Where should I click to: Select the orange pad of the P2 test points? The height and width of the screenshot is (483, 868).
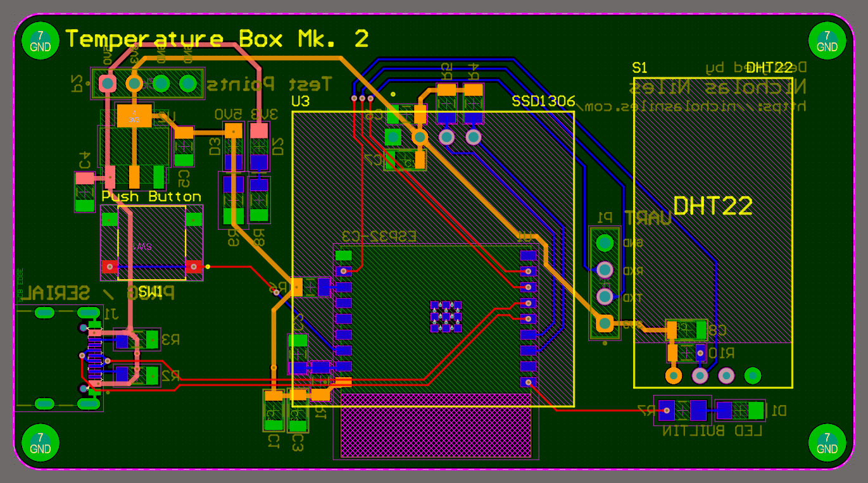pyautogui.click(x=134, y=83)
